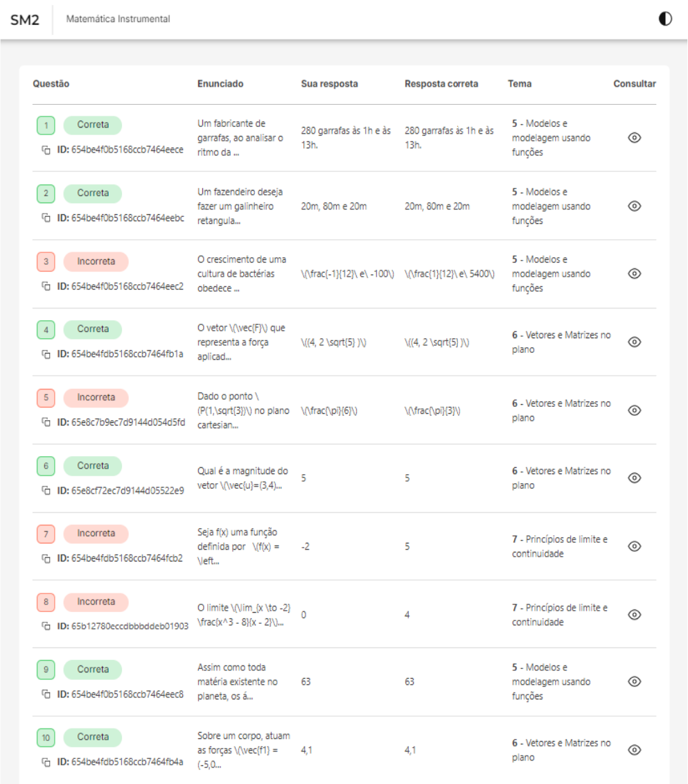Screen dimensions: 688x784
Task: Click number 6 question badge
Action: (46, 467)
